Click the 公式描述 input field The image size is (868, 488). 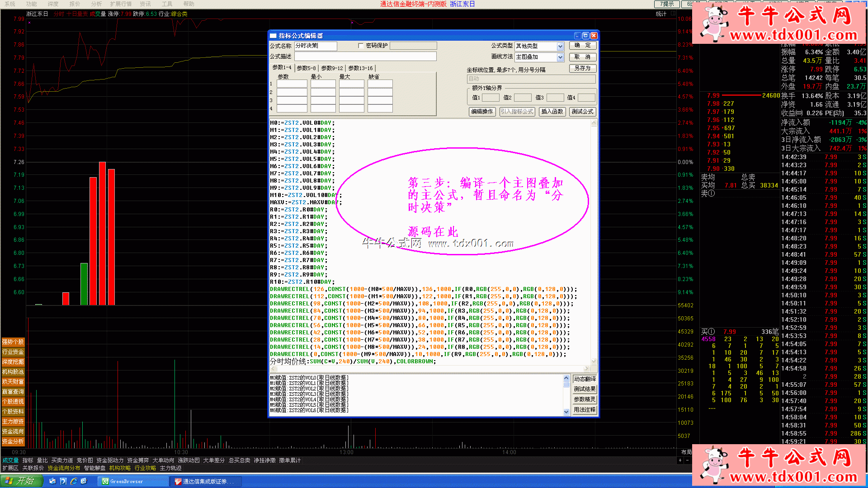(365, 56)
